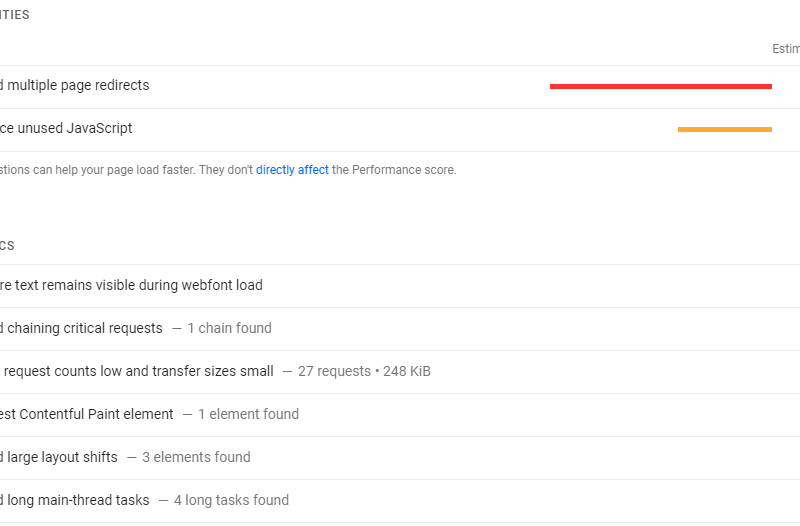Expand the long main-thread tasks audit
The image size is (800, 526).
click(76, 500)
